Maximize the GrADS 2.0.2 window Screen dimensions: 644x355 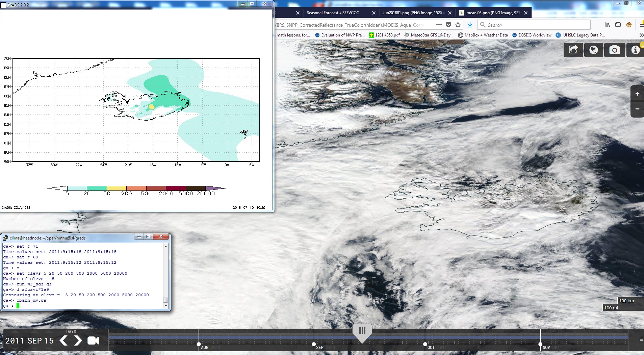(252, 3)
